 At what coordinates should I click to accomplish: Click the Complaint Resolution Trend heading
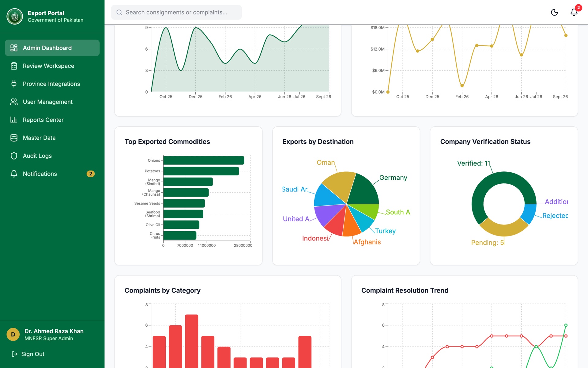[x=405, y=290]
